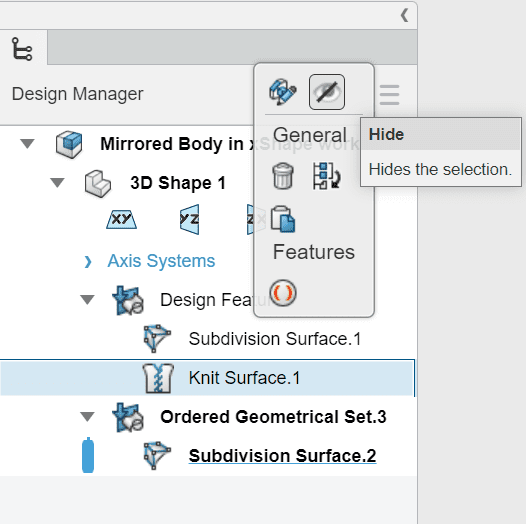Screen dimensions: 526x524
Task: Click the Copy/Paste clipboard icon
Action: [x=283, y=219]
